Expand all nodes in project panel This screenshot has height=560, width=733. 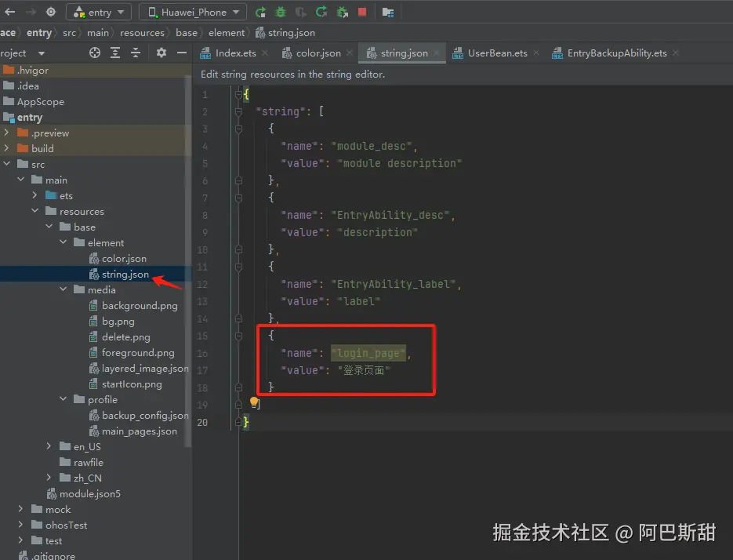pyautogui.click(x=115, y=53)
